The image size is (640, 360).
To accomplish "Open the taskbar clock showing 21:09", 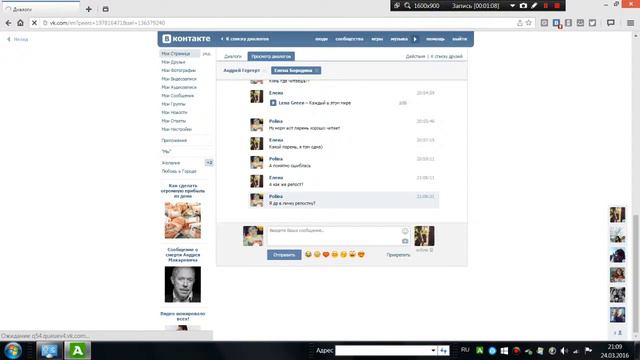I will (x=615, y=351).
